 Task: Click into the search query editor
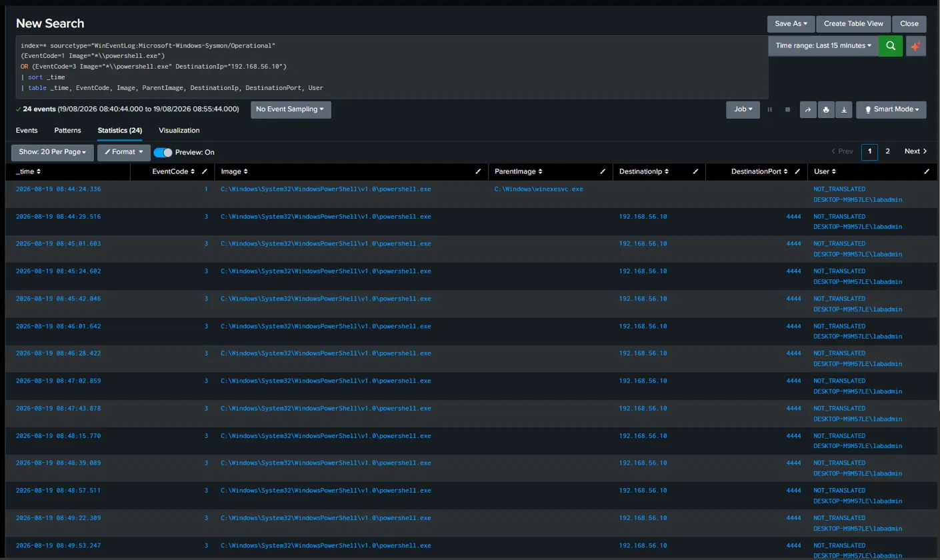pos(391,67)
